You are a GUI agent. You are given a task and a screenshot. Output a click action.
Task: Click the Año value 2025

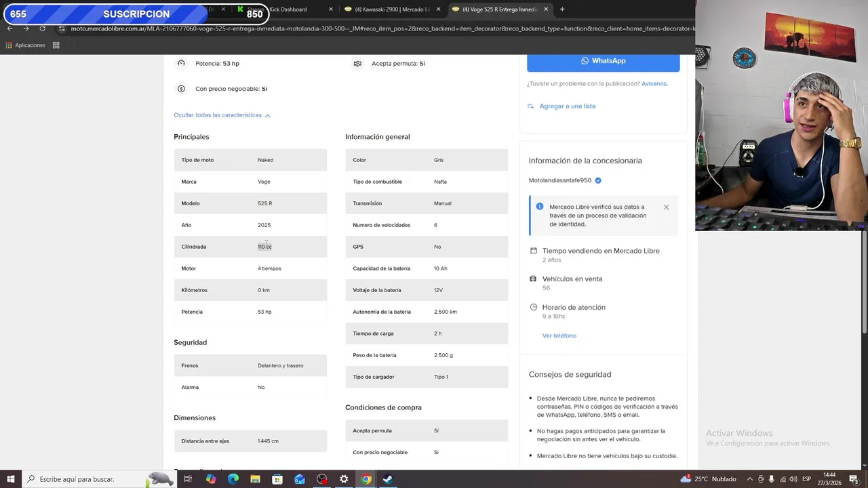tap(264, 225)
